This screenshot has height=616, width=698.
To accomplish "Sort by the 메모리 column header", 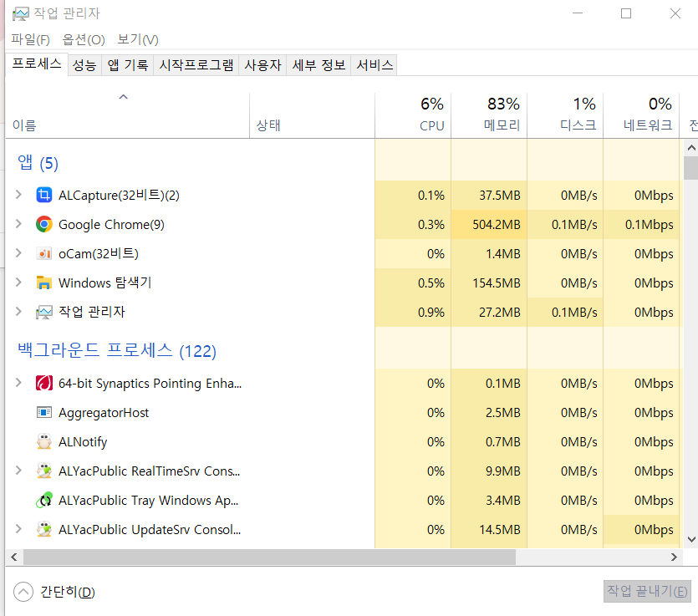I will (489, 115).
